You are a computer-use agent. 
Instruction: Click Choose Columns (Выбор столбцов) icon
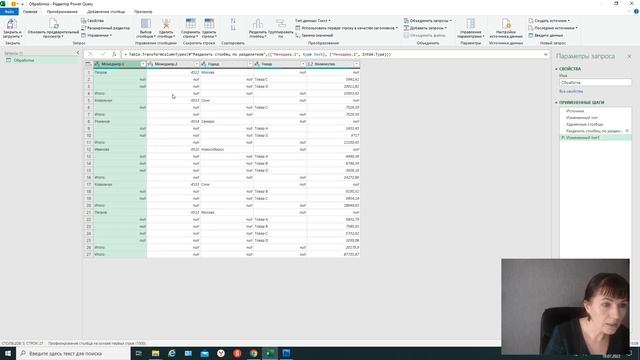pyautogui.click(x=146, y=24)
